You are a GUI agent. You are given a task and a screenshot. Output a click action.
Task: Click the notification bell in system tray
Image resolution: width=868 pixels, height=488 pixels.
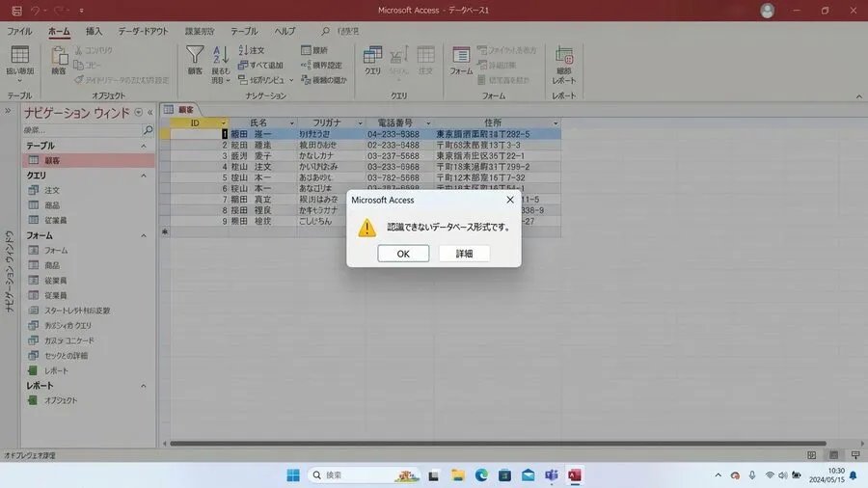(x=854, y=474)
